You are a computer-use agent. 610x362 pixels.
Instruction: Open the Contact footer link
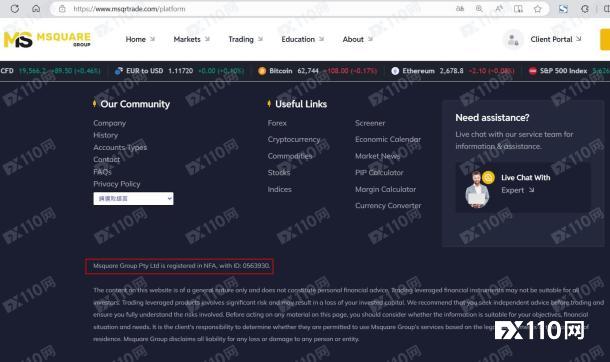pos(107,159)
